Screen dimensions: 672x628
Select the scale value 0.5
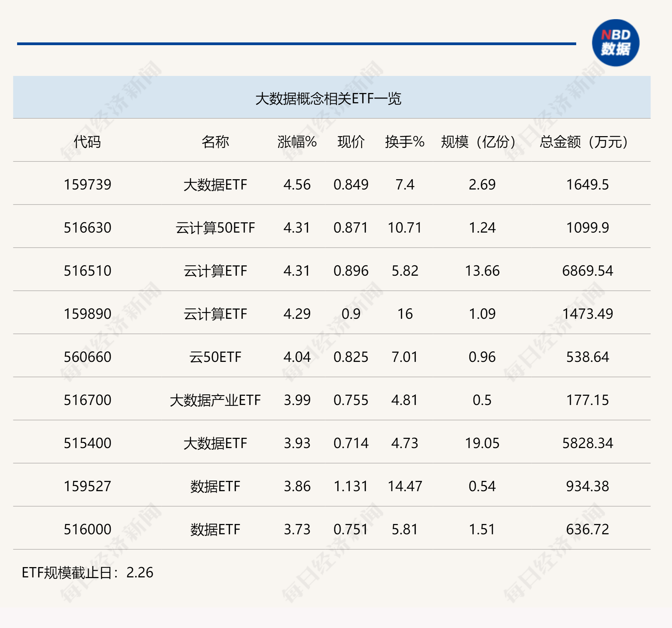(482, 400)
